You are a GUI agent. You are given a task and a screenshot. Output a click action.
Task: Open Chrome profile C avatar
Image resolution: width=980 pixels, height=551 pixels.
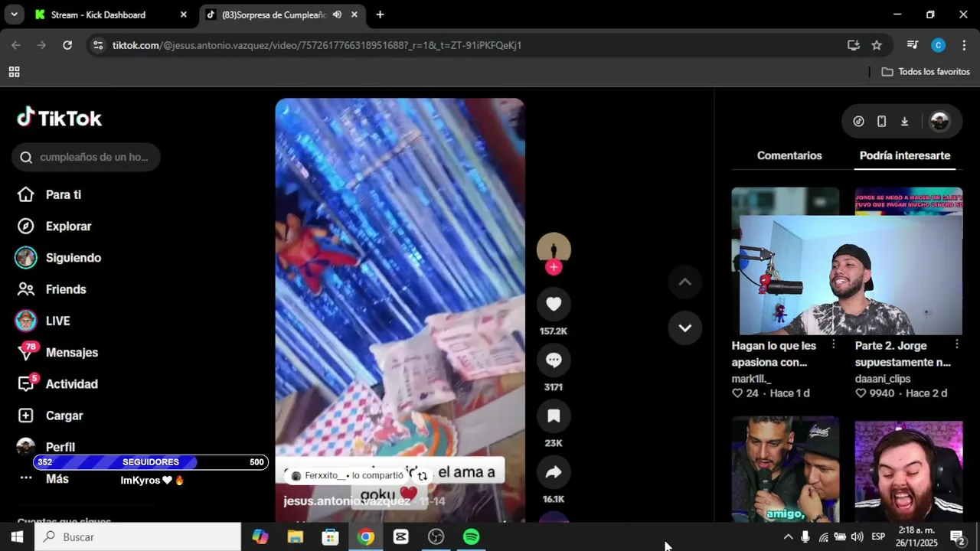[938, 45]
